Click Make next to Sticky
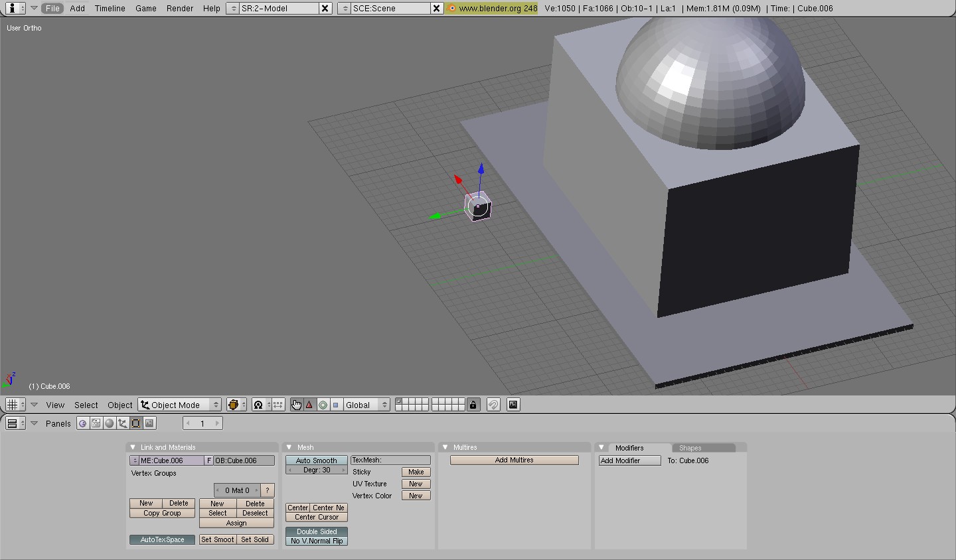Screen dimensions: 956x560 pos(416,472)
